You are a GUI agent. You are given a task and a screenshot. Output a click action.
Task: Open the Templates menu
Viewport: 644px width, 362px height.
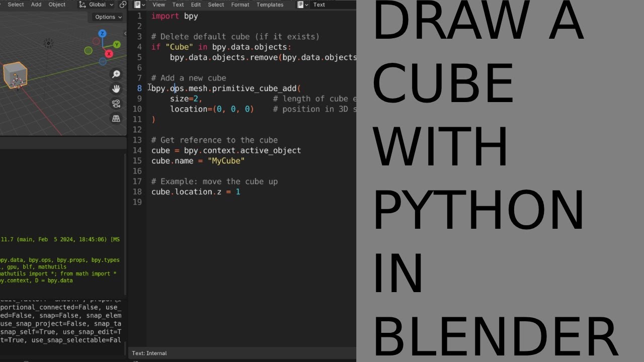(x=270, y=5)
